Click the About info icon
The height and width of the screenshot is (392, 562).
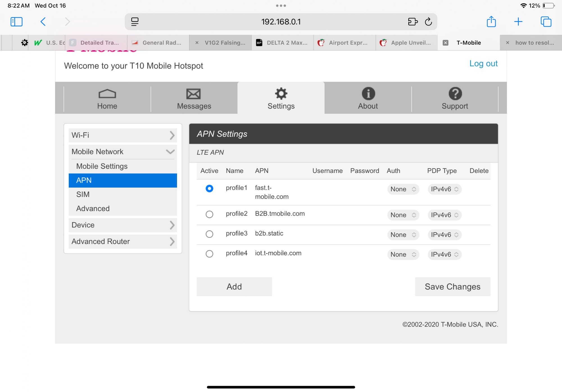coord(368,94)
